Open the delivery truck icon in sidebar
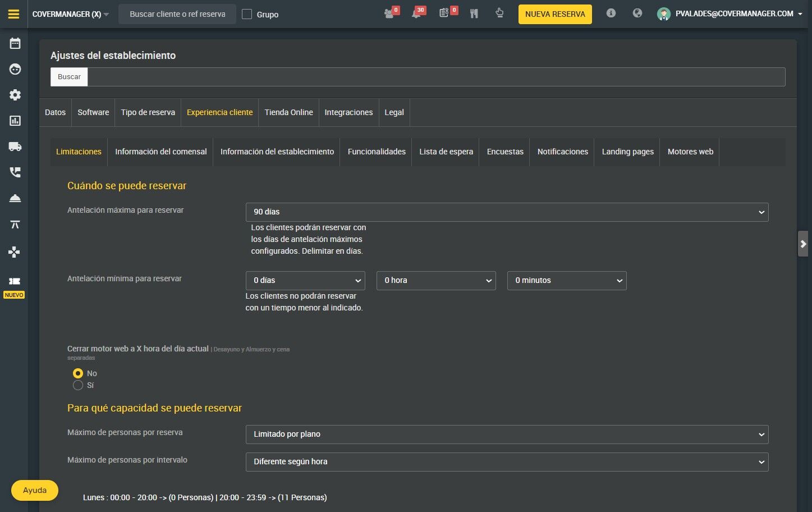The image size is (812, 512). click(15, 147)
